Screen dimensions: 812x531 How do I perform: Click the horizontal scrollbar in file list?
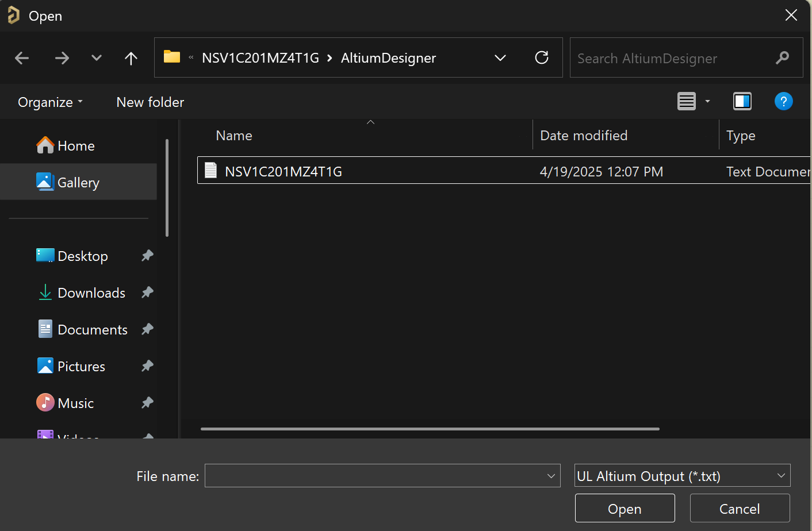click(430, 429)
